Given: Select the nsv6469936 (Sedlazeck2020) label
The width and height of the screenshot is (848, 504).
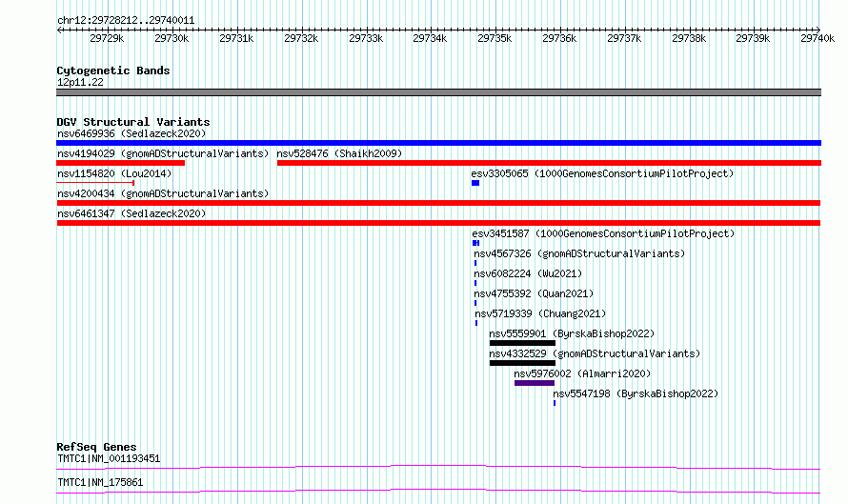Looking at the screenshot, I should coord(131,133).
